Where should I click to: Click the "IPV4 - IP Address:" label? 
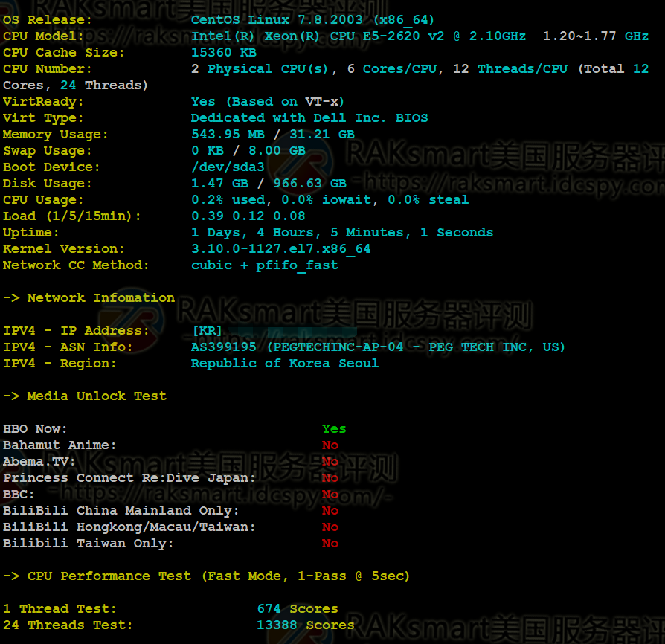click(x=76, y=331)
